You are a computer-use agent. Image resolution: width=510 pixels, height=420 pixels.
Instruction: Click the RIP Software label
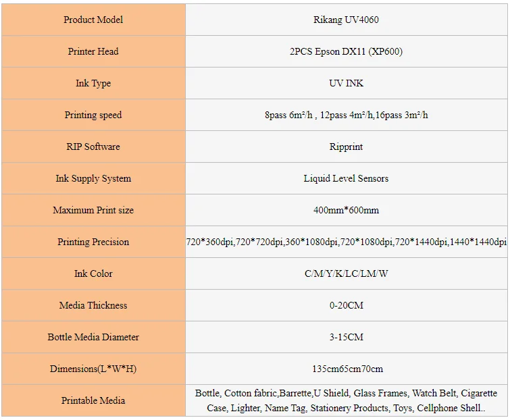93,147
